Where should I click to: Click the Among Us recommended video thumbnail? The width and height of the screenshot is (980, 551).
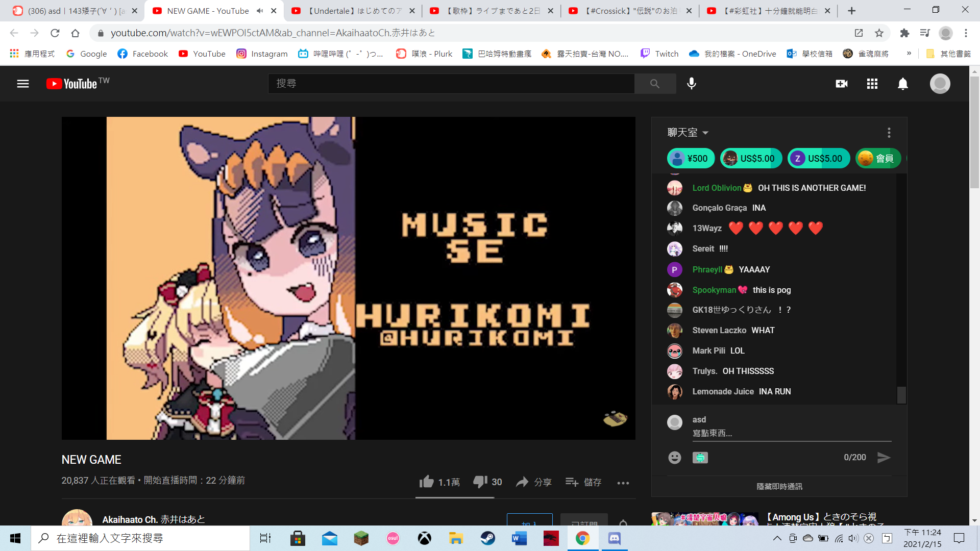pyautogui.click(x=705, y=519)
